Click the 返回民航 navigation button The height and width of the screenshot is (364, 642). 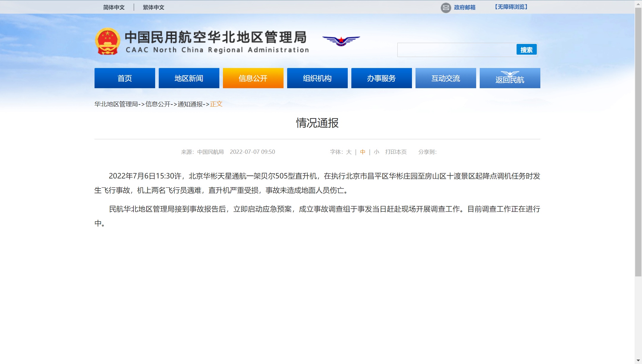click(x=510, y=78)
